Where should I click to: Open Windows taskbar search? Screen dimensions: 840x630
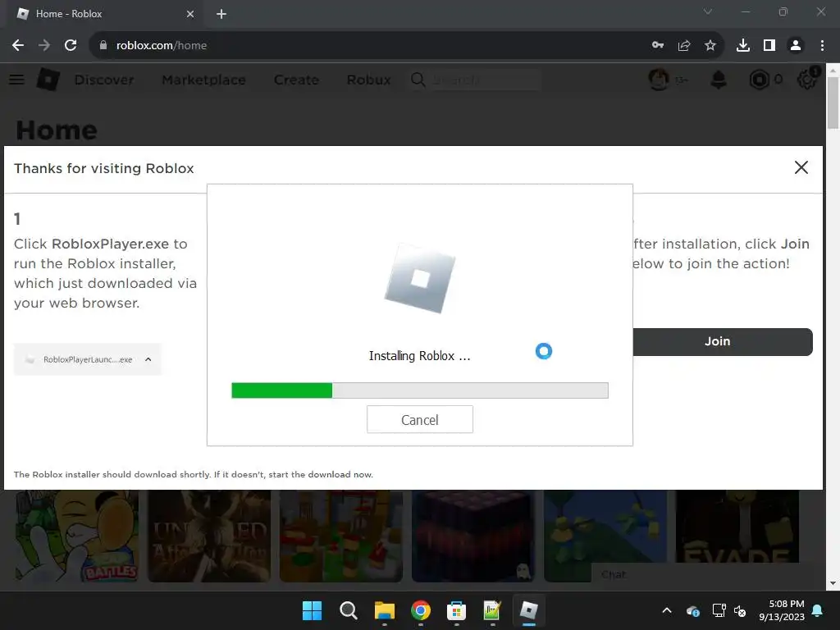click(348, 610)
